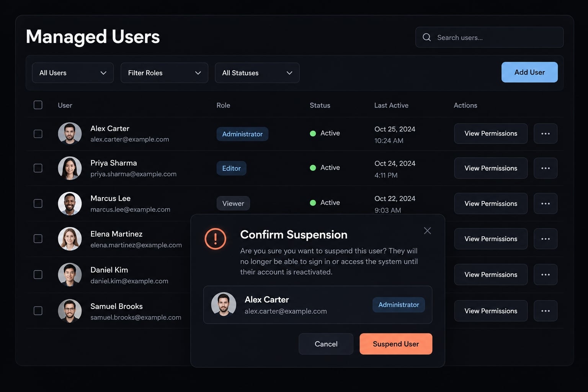
Task: Click the Status column header
Action: click(320, 105)
